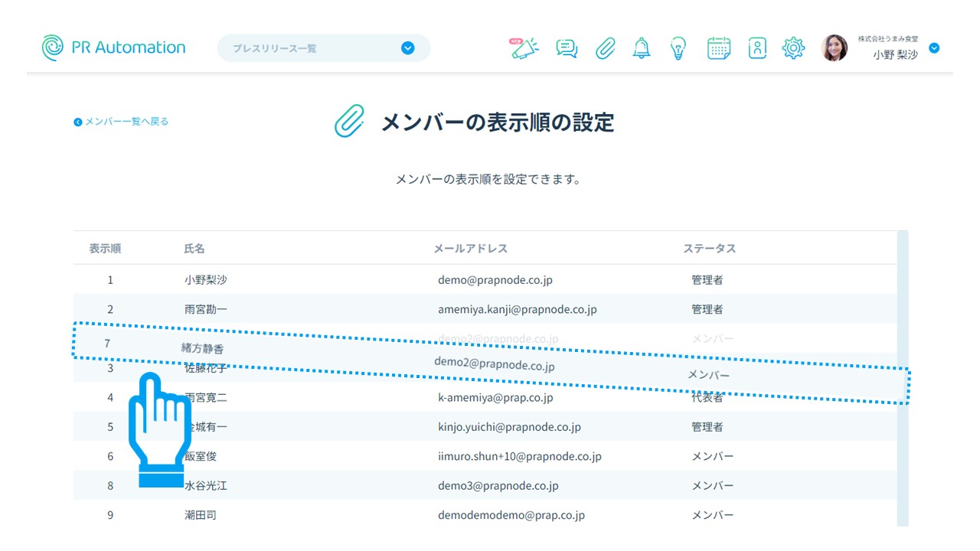Select the 小野梨沙 member row

(x=206, y=280)
